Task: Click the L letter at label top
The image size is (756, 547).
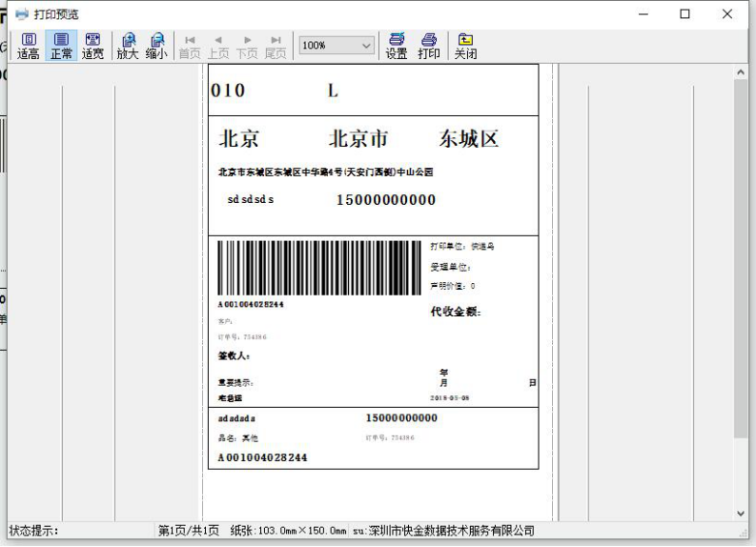Action: click(x=333, y=91)
